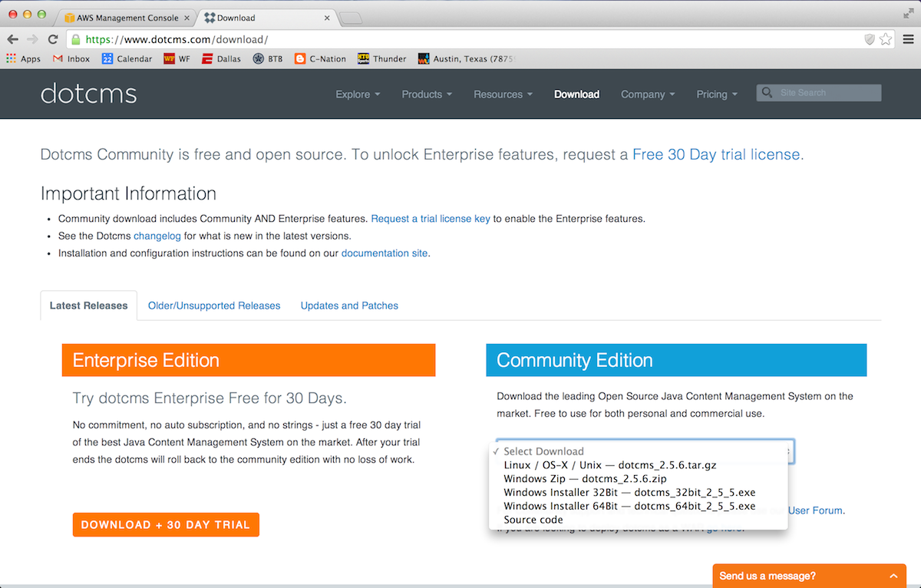Close the Download tab

pos(328,18)
